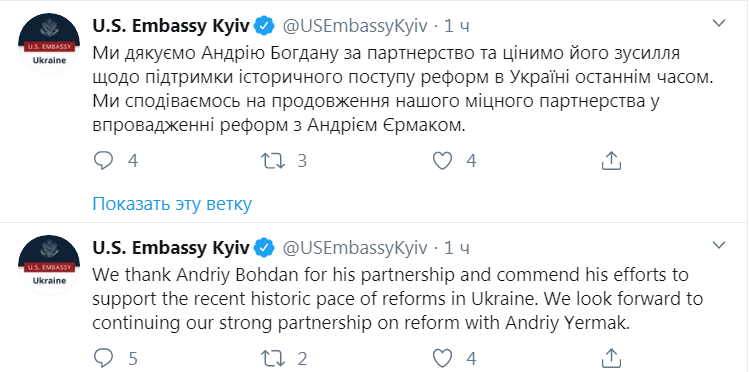Open the English tweet text body
This screenshot has height=372, width=750.
pos(397,299)
